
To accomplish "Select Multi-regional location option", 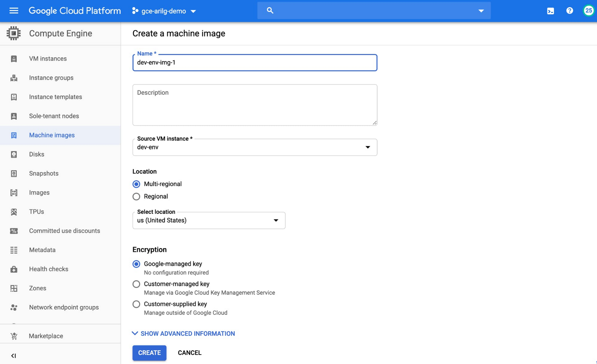I will click(x=136, y=184).
